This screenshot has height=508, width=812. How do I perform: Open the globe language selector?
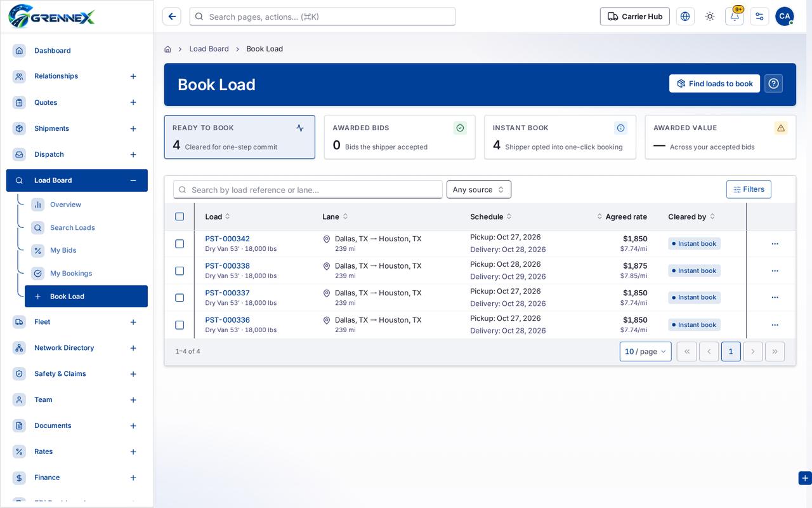pyautogui.click(x=685, y=17)
